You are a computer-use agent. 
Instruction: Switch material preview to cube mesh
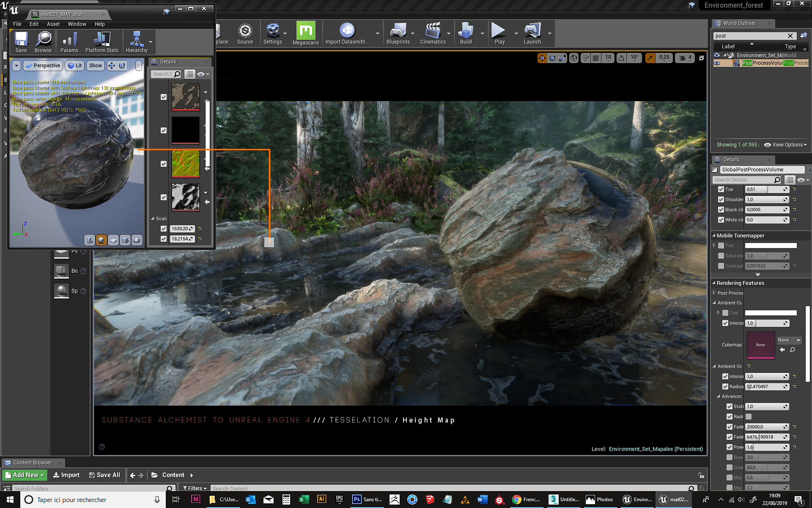tap(125, 240)
